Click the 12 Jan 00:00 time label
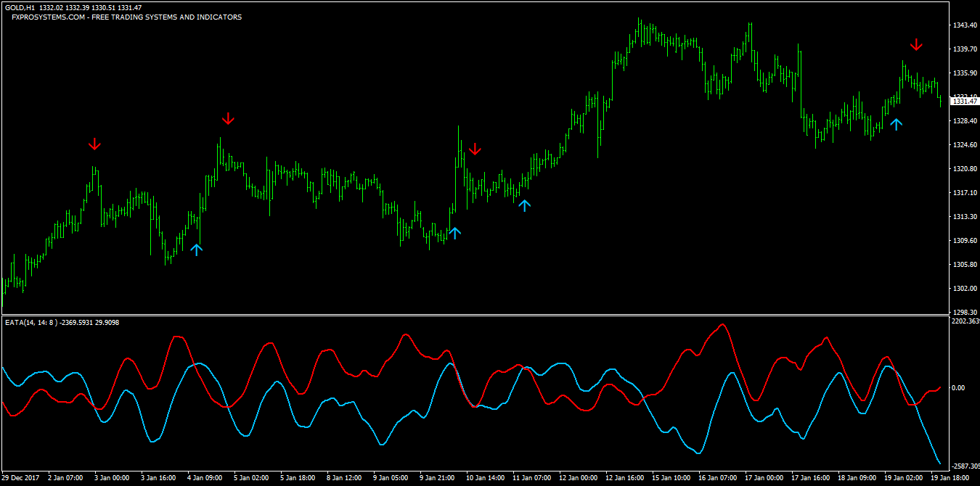The height and width of the screenshot is (486, 980). (x=578, y=478)
